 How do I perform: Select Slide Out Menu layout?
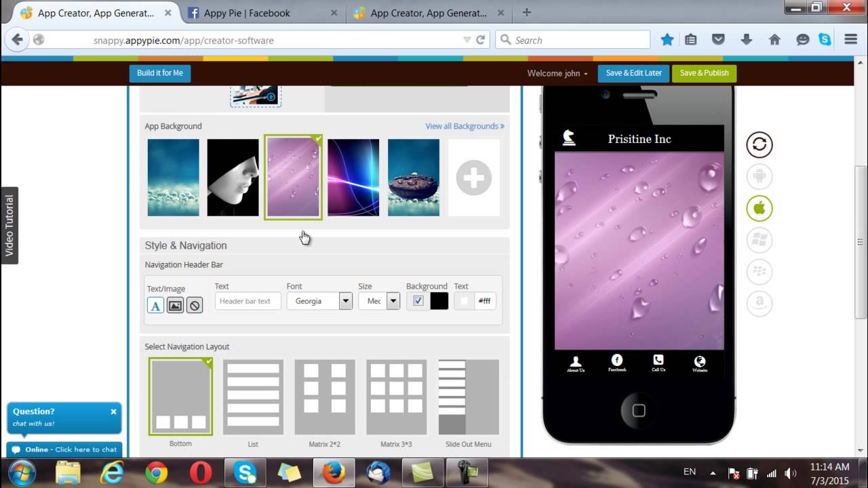469,397
